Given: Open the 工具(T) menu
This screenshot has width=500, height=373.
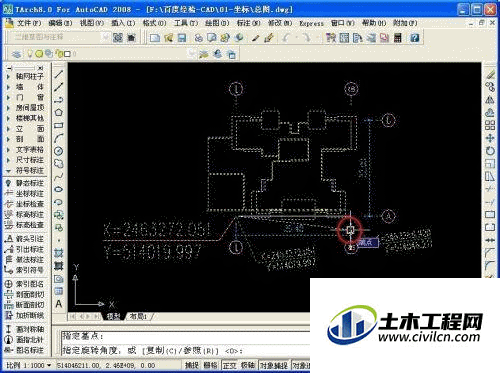Looking at the screenshot, I should click(x=186, y=23).
